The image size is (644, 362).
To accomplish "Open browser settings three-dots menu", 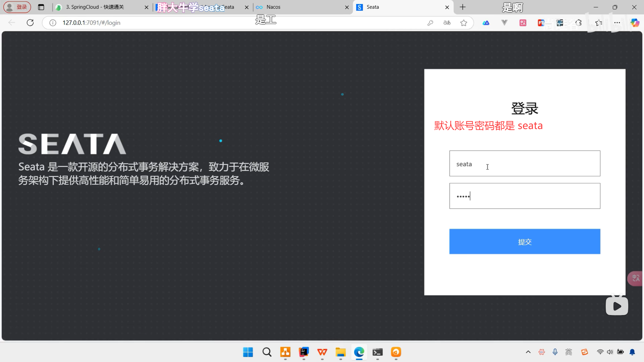I will pyautogui.click(x=617, y=23).
